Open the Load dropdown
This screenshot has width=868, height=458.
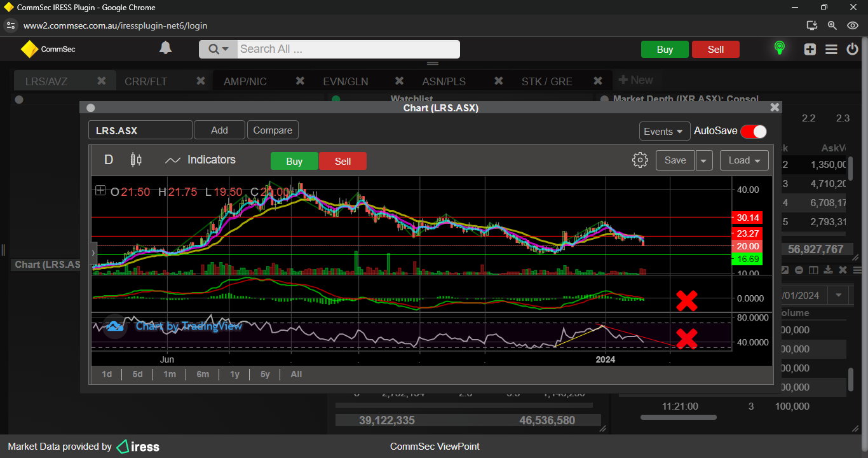744,160
